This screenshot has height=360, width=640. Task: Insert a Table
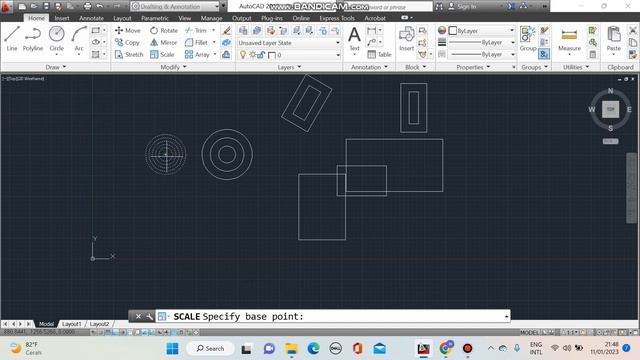coord(379,54)
